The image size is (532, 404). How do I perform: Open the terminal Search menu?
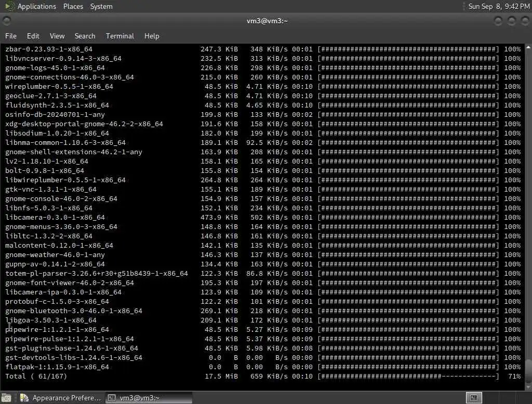pos(85,36)
